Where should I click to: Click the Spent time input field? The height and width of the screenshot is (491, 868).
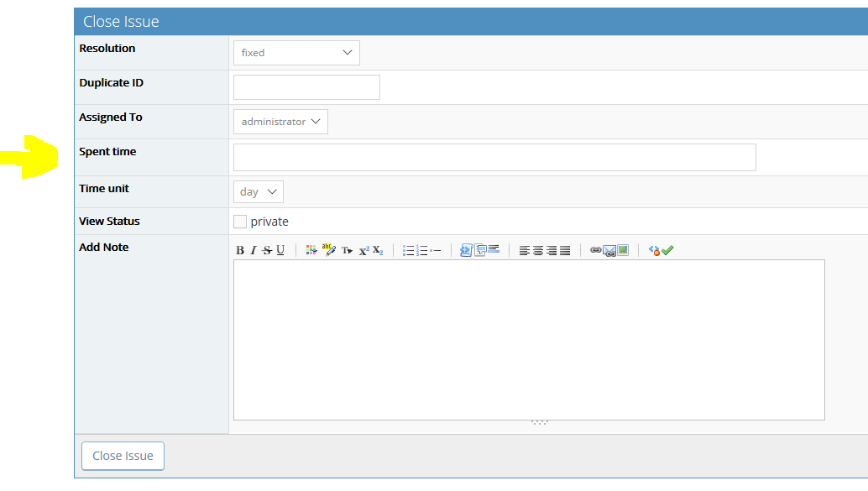point(494,157)
